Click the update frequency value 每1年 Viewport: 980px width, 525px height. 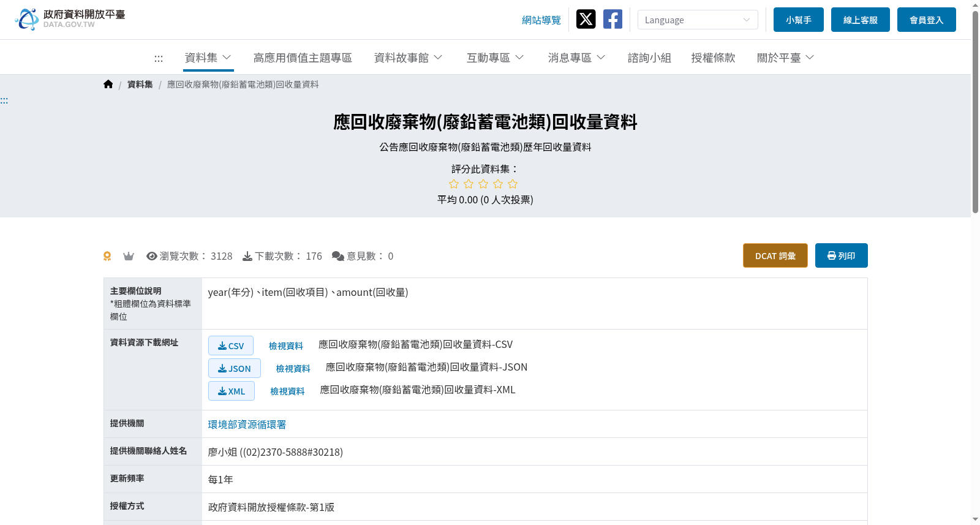[221, 480]
